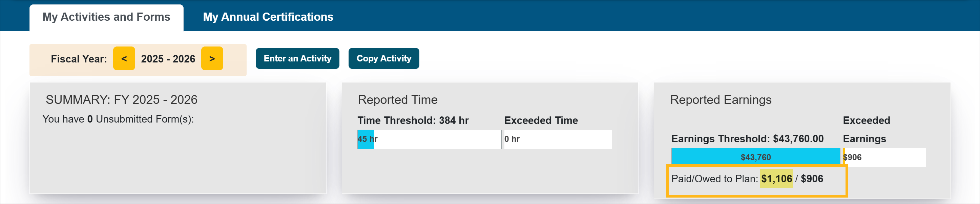Click the Earnings Threshold: $43,760.00 label
Image resolution: width=980 pixels, height=204 pixels.
pyautogui.click(x=747, y=139)
